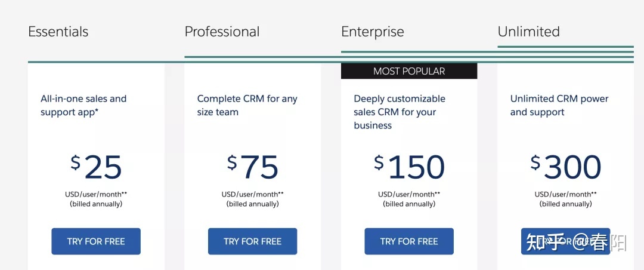The width and height of the screenshot is (644, 270).
Task: Click TRY FOR FREE under Unlimited plan
Action: (x=565, y=241)
